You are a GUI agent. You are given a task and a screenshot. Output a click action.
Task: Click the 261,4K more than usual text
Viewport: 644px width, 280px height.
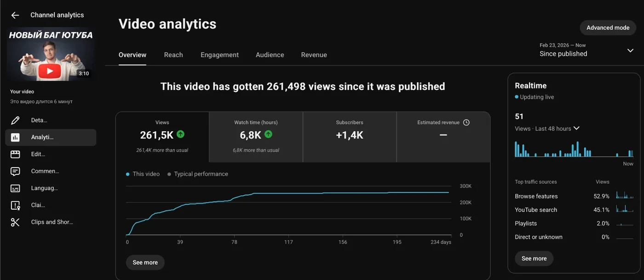[x=162, y=150]
